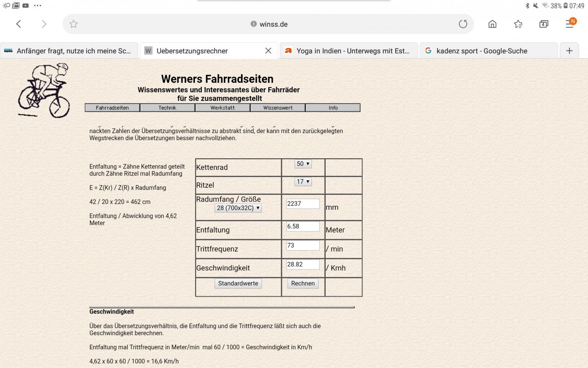Open the bookmarks list icon
This screenshot has width=588, height=368.
[x=518, y=24]
